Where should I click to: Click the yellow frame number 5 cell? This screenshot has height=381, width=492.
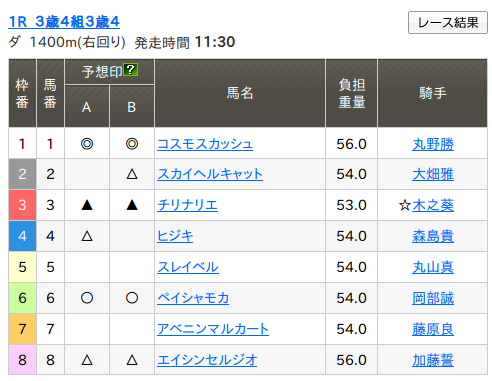tap(22, 267)
